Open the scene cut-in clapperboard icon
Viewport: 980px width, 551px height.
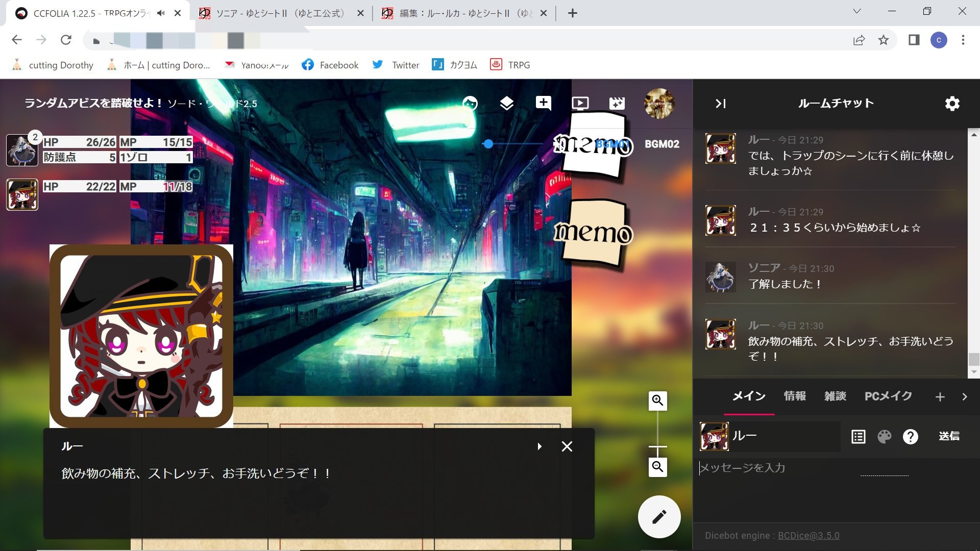click(617, 104)
